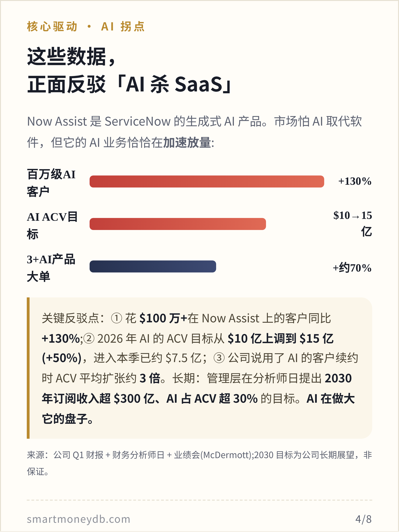Click the 4/8 page indicator
The width and height of the screenshot is (399, 532).
pyautogui.click(x=363, y=519)
